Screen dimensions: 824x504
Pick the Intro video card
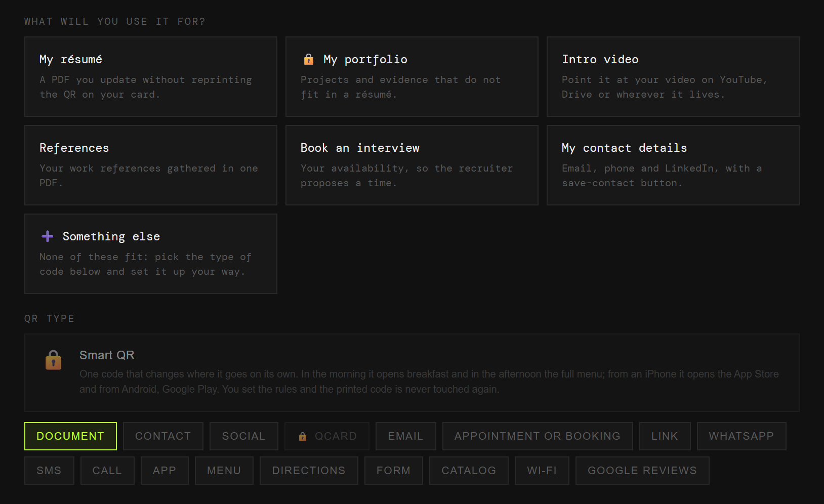click(x=673, y=76)
